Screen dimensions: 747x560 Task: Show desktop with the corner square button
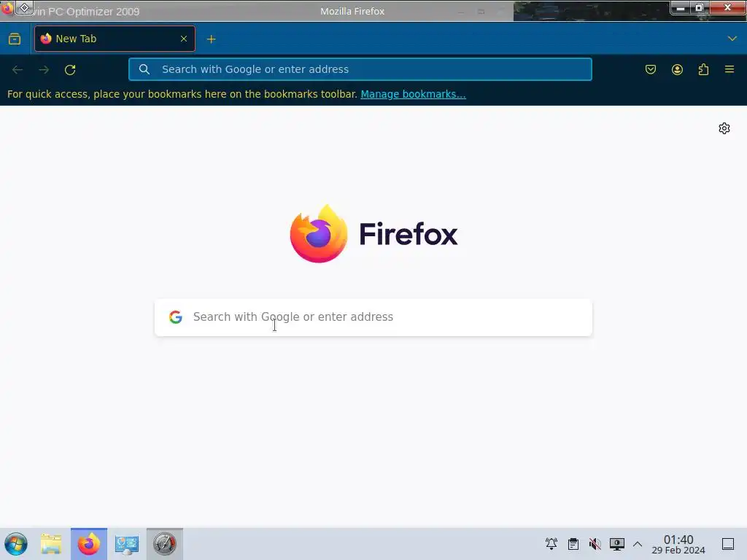[x=728, y=544]
